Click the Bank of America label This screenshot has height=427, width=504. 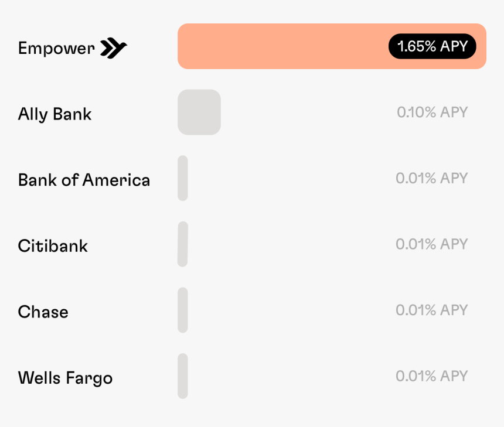click(x=84, y=180)
